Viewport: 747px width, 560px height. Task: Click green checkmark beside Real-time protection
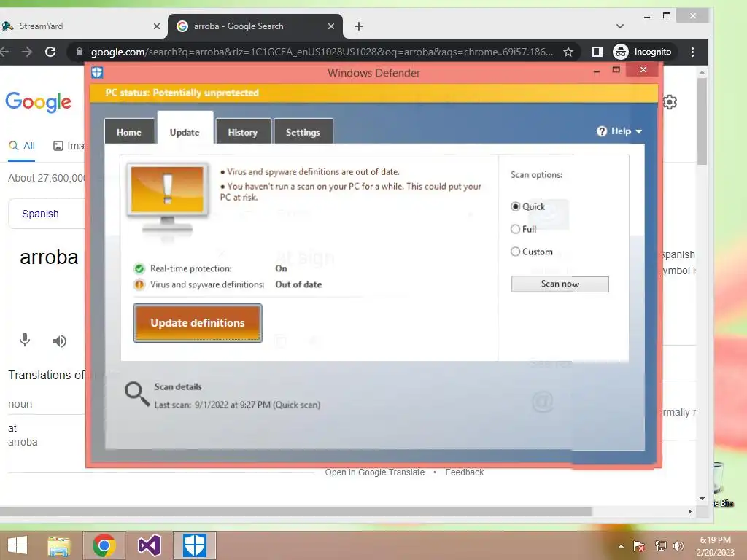tap(139, 268)
